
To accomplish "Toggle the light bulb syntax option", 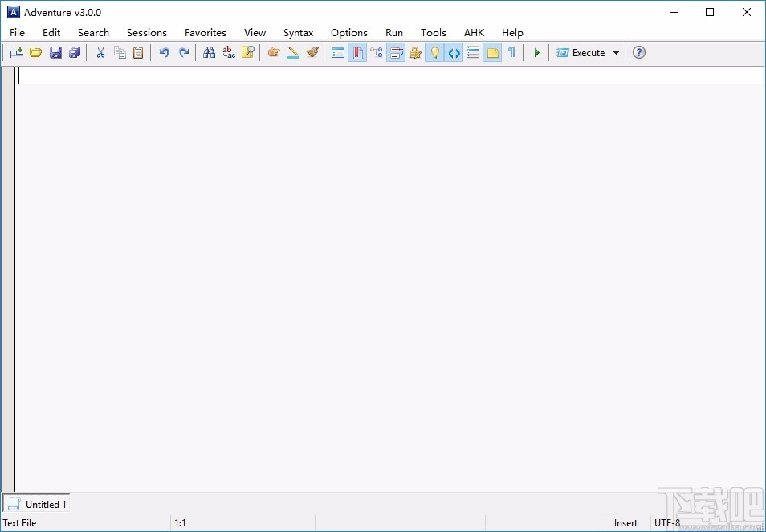I will click(434, 52).
